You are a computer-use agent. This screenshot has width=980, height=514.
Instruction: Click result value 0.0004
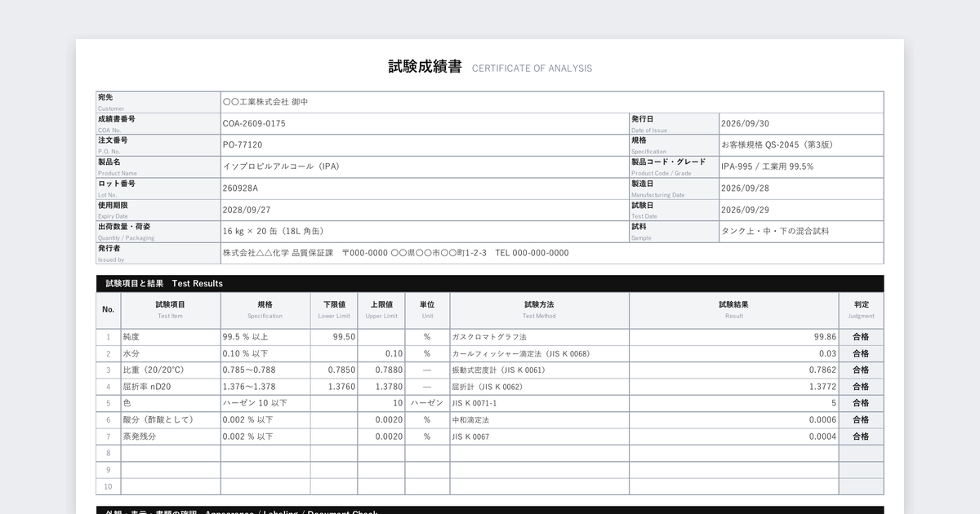[x=733, y=436]
